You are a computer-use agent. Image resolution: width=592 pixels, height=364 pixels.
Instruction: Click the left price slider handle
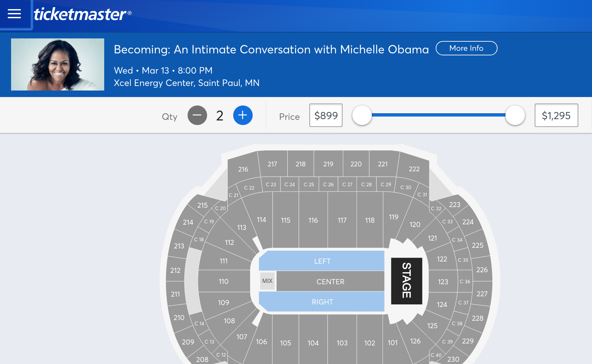362,115
